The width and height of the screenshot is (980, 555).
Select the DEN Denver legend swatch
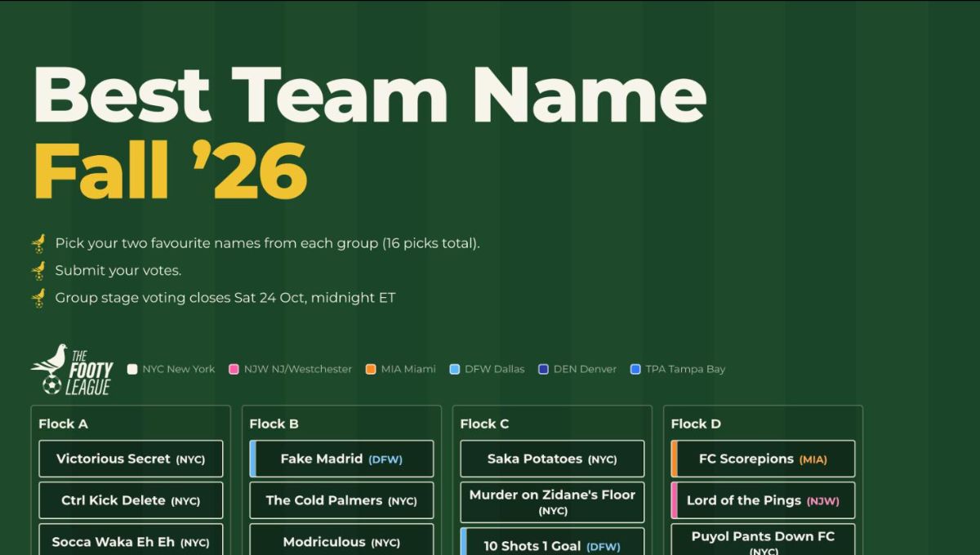pyautogui.click(x=543, y=369)
